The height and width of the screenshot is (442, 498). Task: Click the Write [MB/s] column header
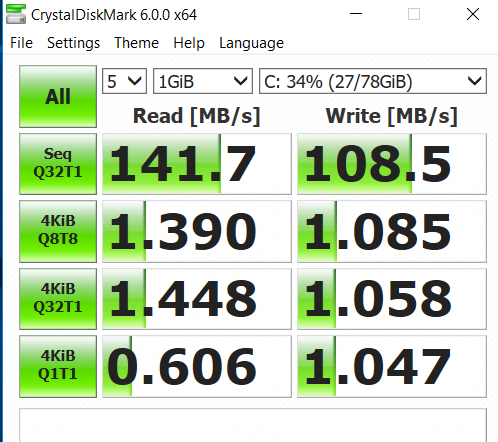coord(391,116)
